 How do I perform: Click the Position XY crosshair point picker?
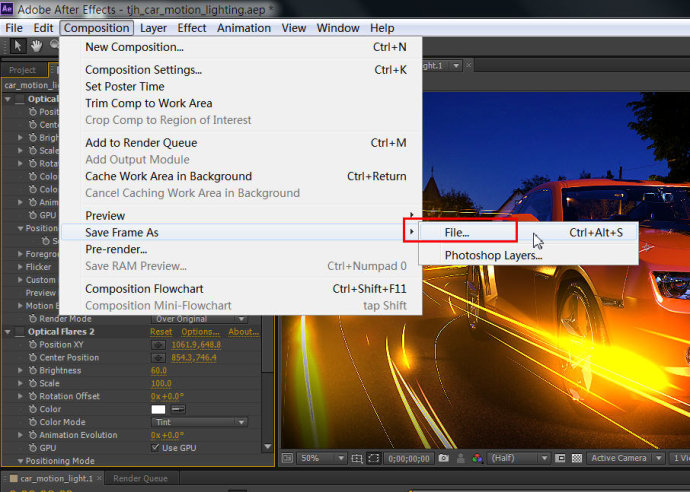coord(158,345)
